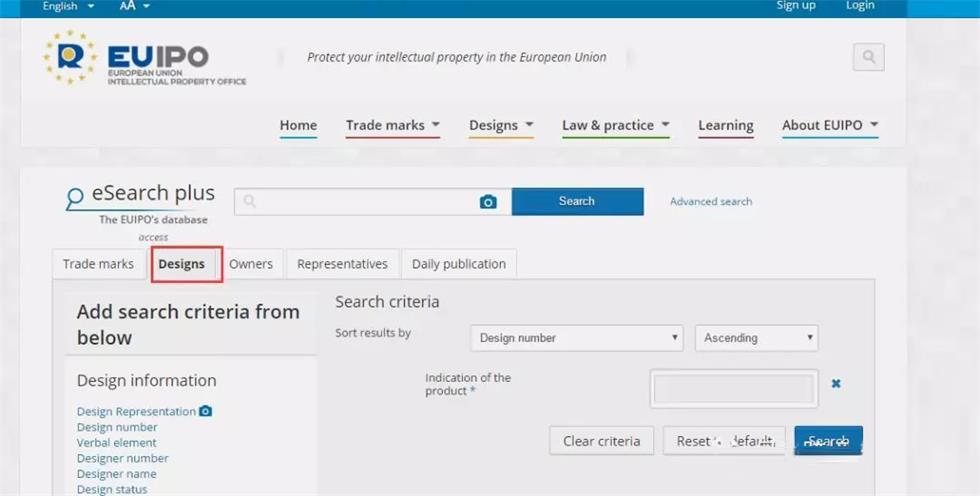Click the Reset to default button
The image size is (980, 496).
[x=724, y=441]
